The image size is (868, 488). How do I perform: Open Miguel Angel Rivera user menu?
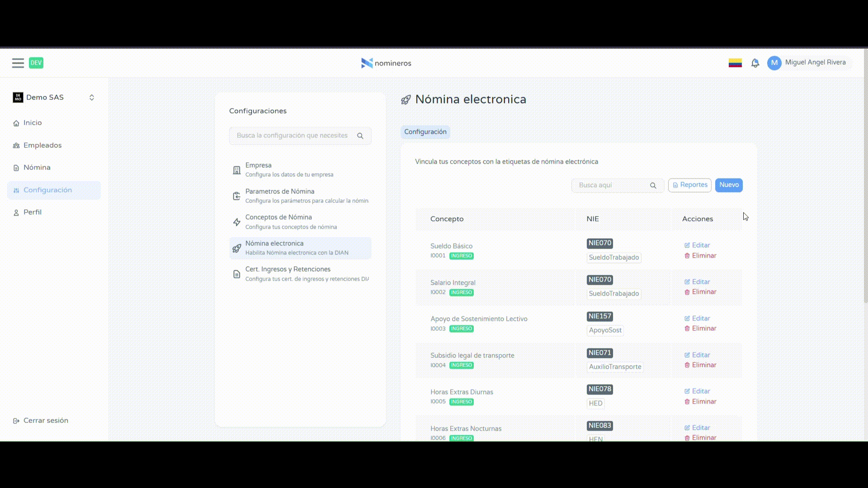click(815, 62)
